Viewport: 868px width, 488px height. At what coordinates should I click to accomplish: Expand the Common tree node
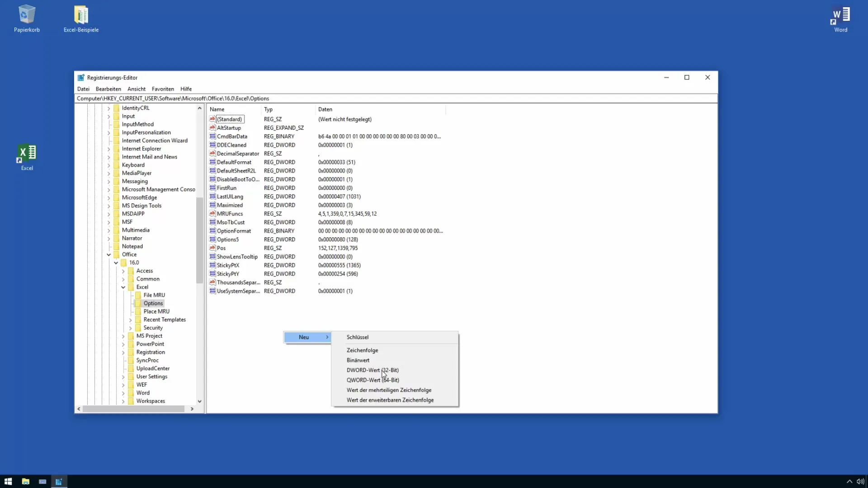click(123, 279)
